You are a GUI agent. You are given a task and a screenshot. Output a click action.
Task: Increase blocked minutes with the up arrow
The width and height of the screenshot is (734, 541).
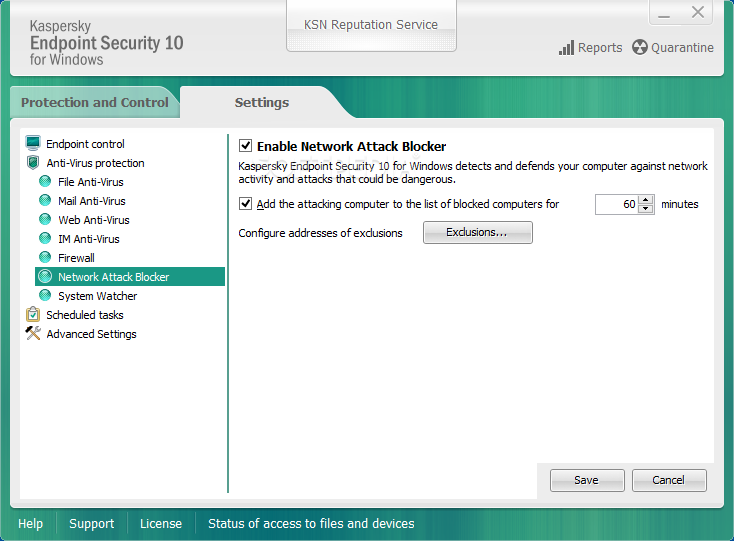point(646,200)
